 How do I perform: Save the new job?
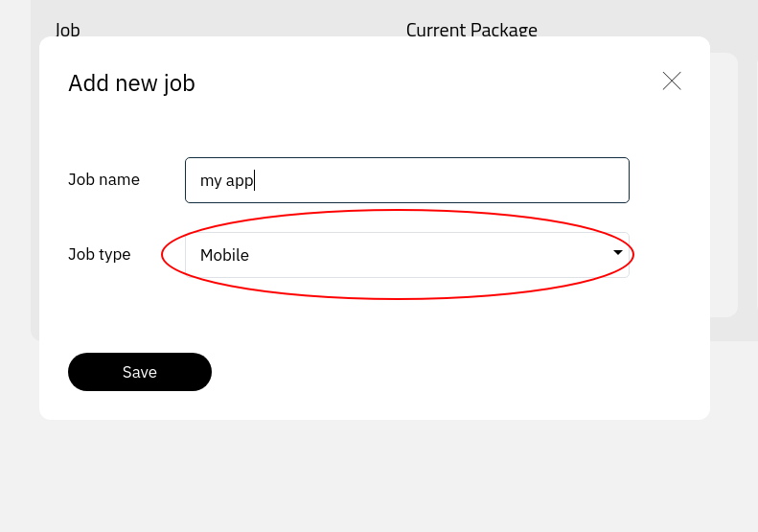(x=140, y=372)
